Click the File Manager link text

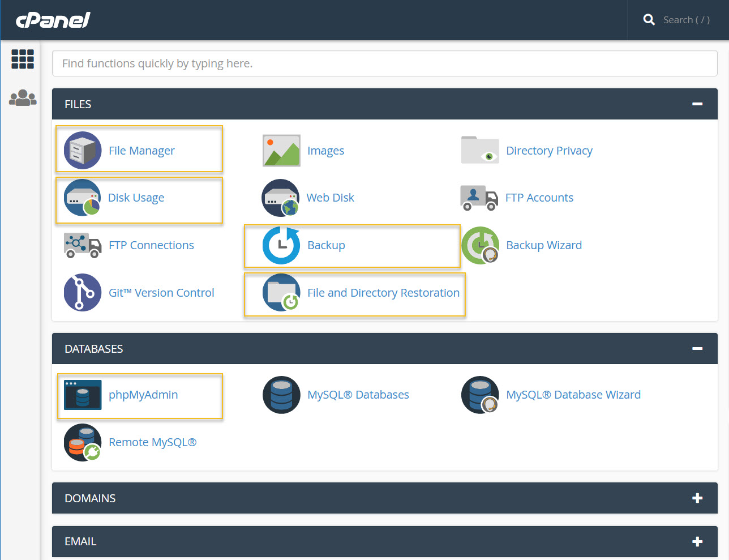(x=141, y=151)
